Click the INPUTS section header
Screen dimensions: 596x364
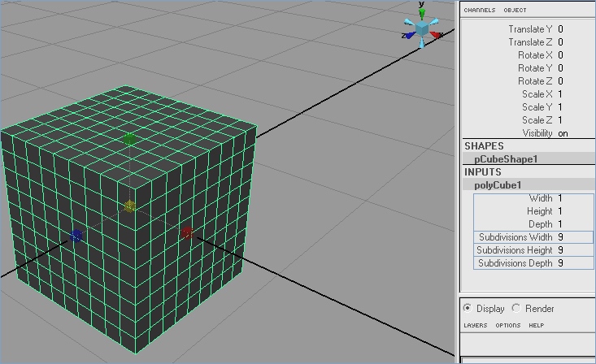pos(483,171)
